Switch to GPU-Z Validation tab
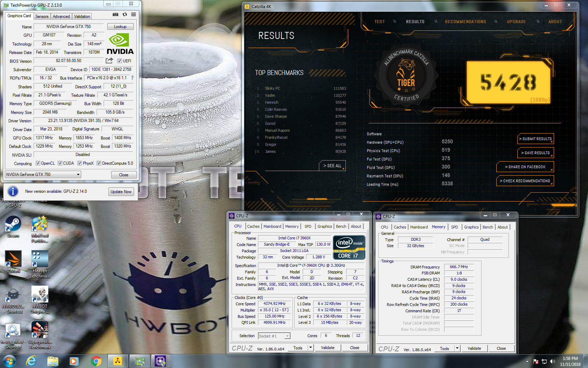 (x=82, y=16)
